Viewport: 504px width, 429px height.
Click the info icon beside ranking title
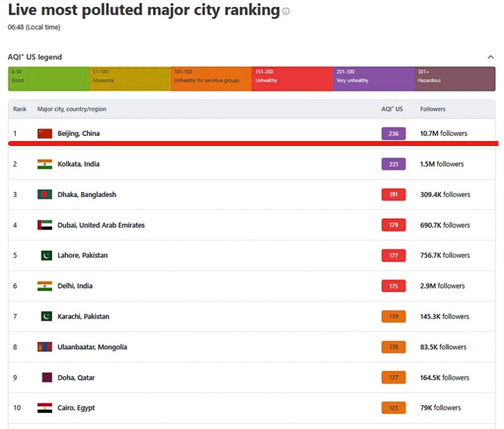(x=286, y=12)
